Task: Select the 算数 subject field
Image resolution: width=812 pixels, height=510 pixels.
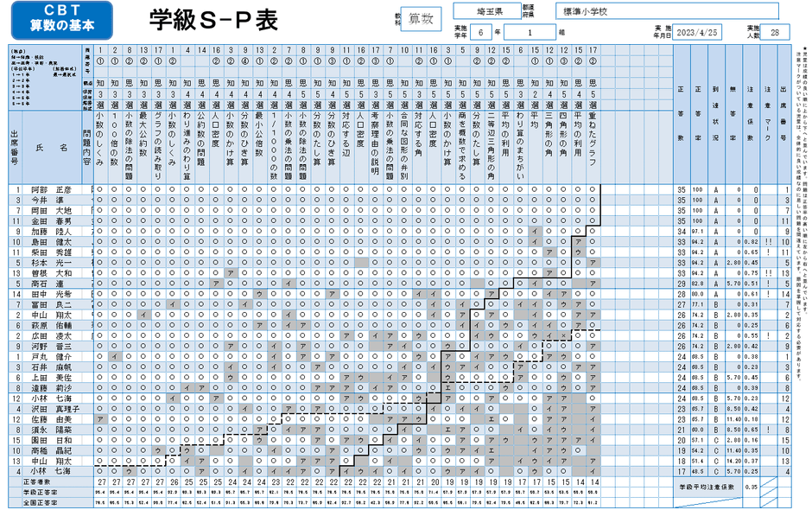Action: tap(423, 18)
